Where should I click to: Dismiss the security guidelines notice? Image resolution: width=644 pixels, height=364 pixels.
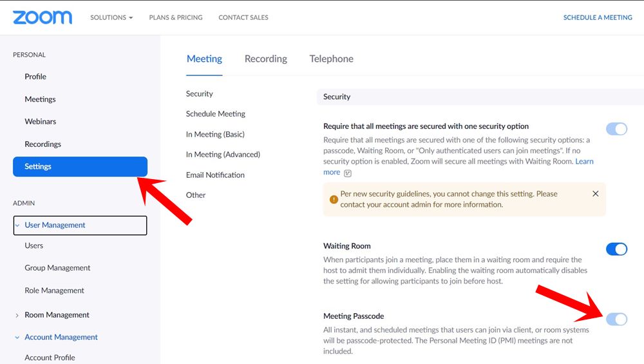point(595,193)
